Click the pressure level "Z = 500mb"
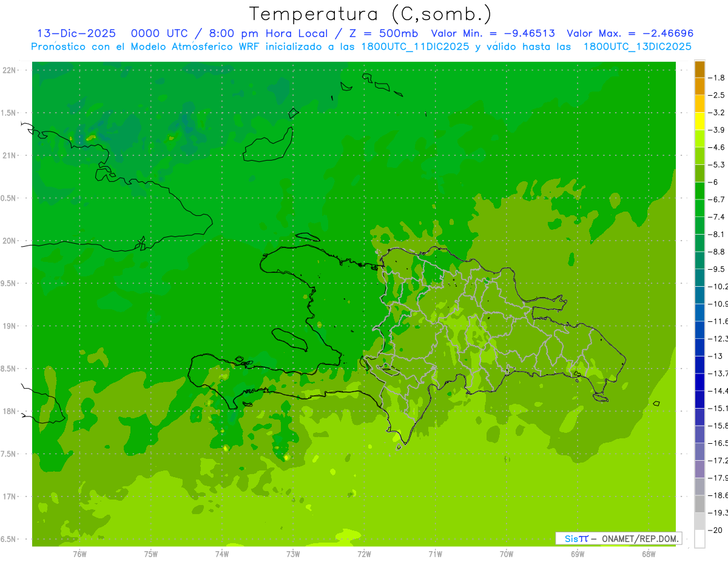Viewport: 728px width, 562px height. pyautogui.click(x=384, y=33)
